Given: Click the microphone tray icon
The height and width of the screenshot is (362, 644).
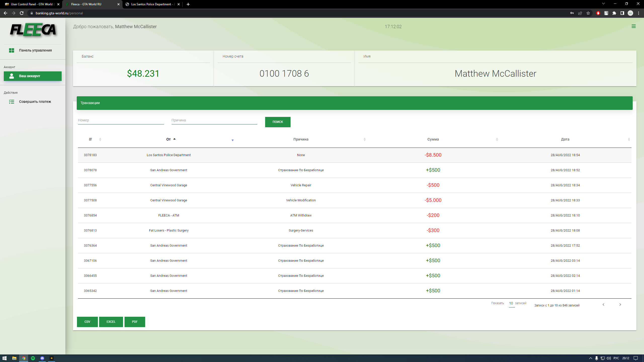Looking at the screenshot, I should coord(596,358).
